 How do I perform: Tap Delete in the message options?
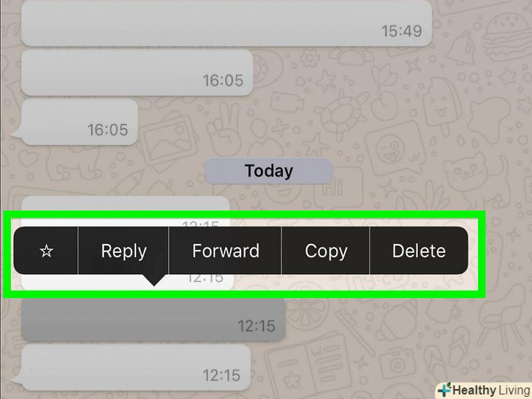419,251
